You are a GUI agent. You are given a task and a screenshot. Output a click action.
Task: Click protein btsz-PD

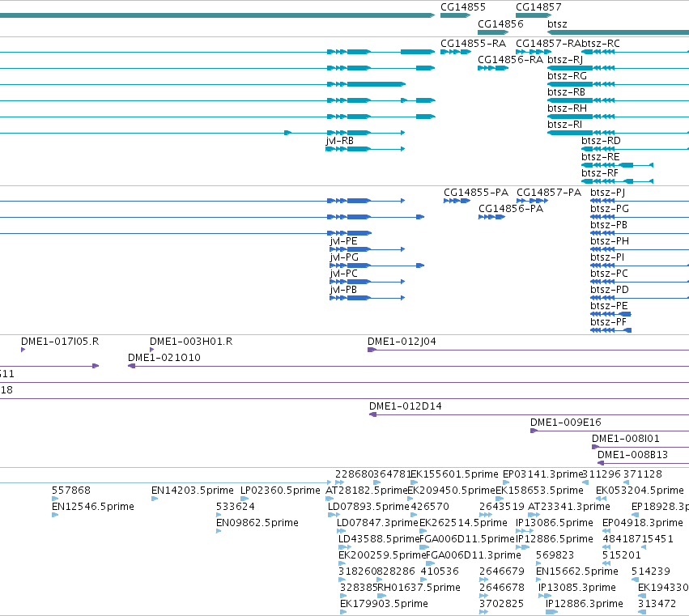pos(610,290)
